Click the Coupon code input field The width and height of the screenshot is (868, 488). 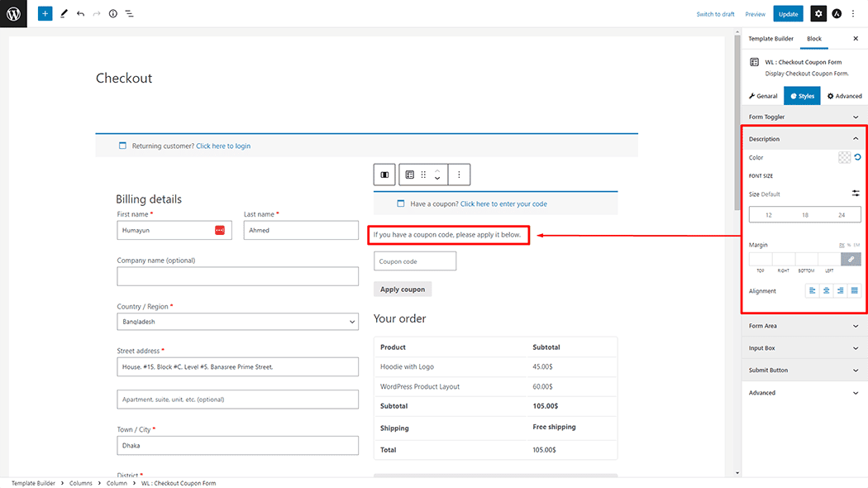pos(415,261)
